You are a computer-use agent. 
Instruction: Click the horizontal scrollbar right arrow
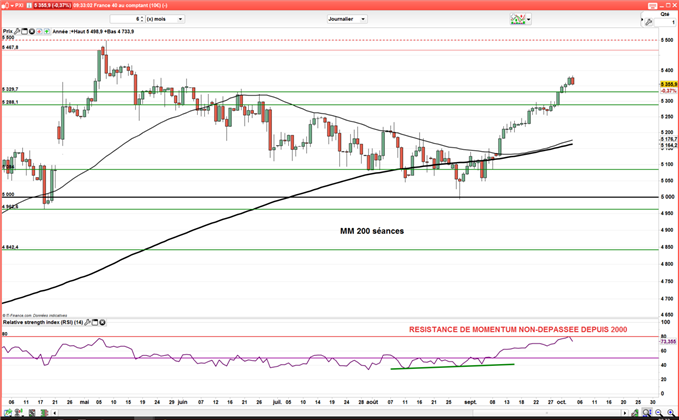[x=624, y=413]
